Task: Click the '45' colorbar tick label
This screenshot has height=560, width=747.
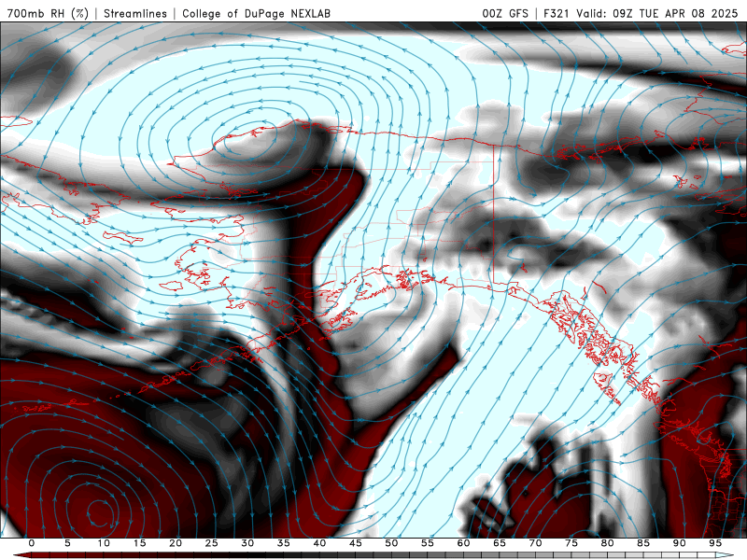Action: pyautogui.click(x=356, y=543)
